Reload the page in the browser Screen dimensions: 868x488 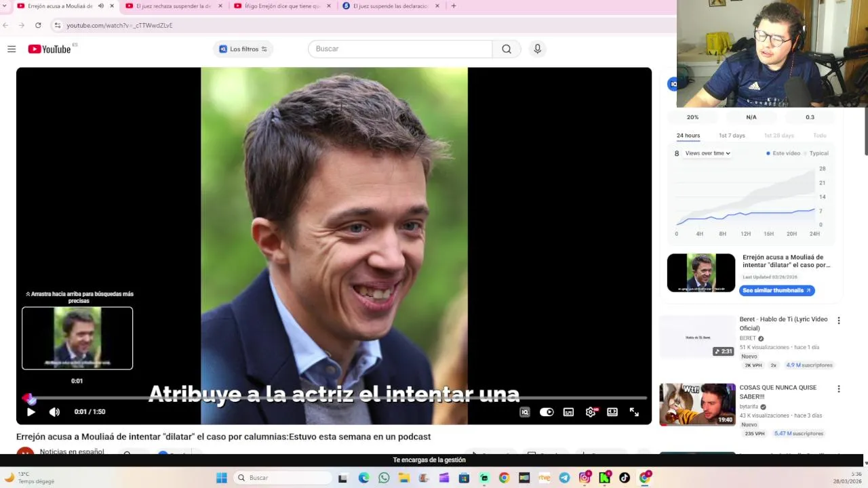click(38, 25)
